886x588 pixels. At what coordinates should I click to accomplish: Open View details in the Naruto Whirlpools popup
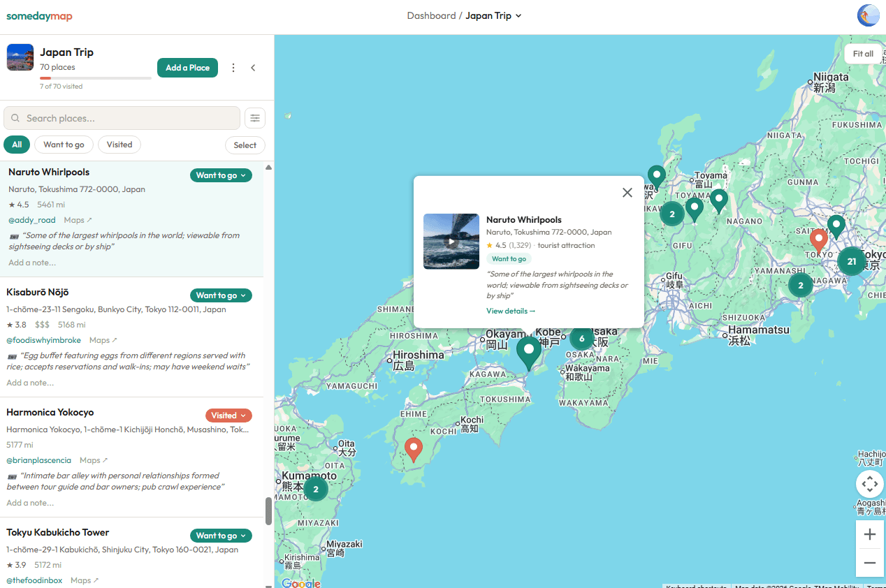pos(510,310)
